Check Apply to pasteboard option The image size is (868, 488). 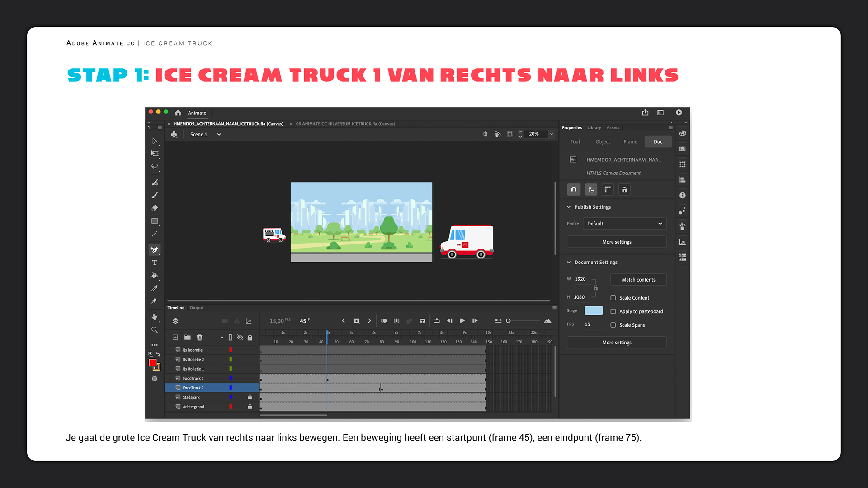(x=613, y=311)
